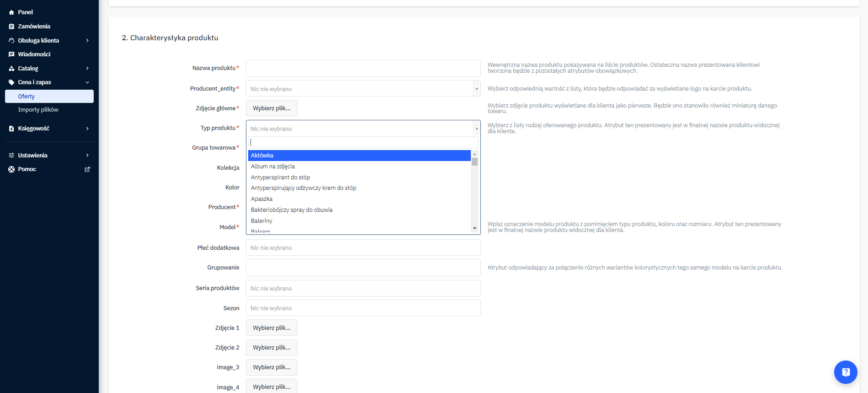Open the Sezon dropdown

pos(363,308)
